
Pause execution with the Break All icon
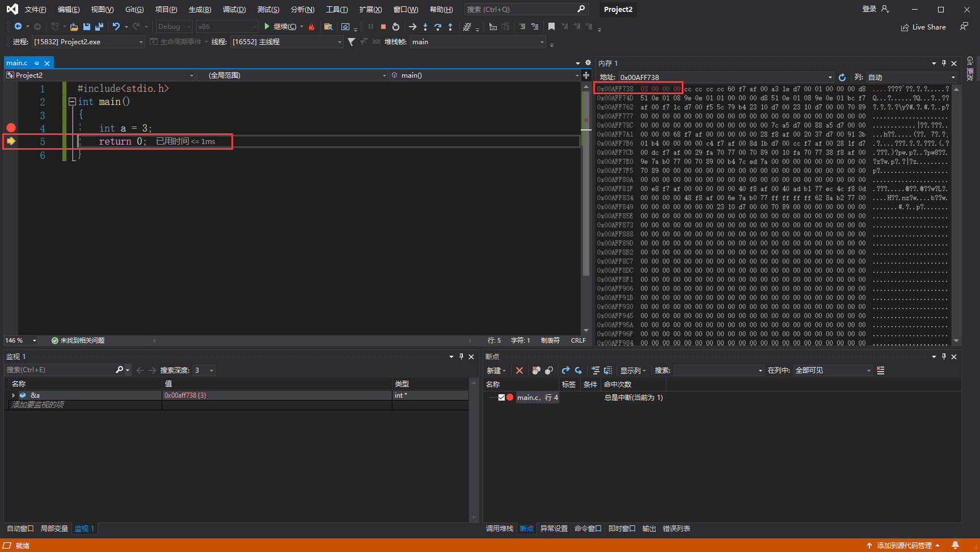[371, 27]
